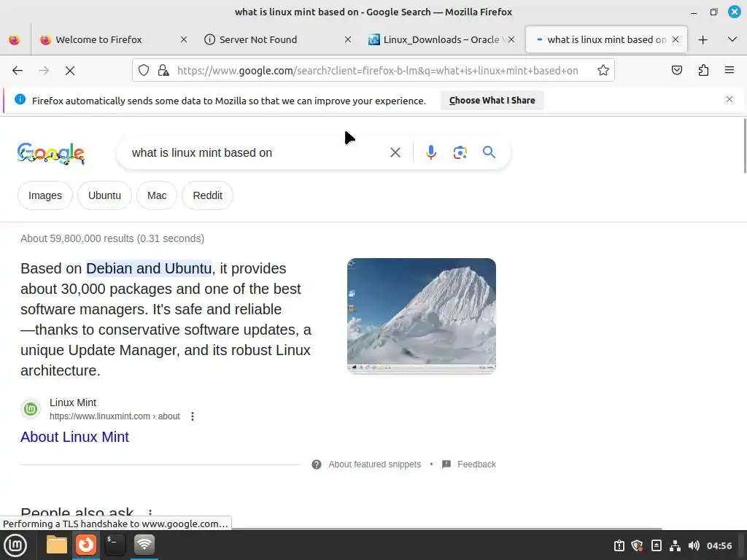Stop loading the page
747x560 pixels.
69,71
